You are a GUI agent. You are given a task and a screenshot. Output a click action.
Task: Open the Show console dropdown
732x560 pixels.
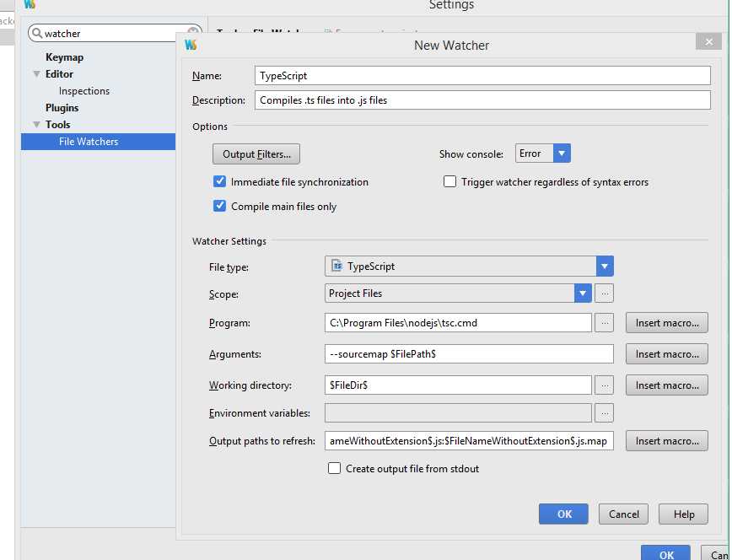tap(562, 153)
